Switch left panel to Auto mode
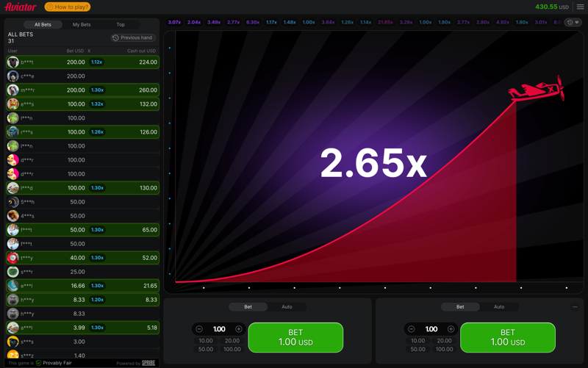 pos(287,307)
